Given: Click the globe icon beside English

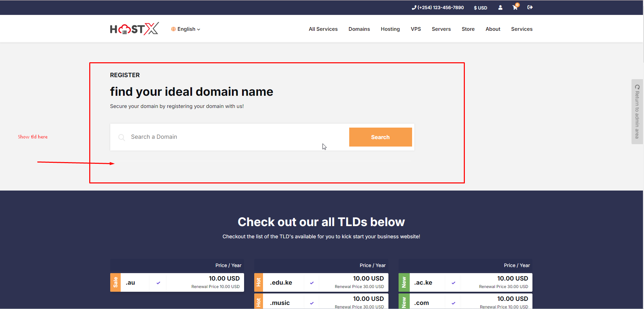Looking at the screenshot, I should click(x=173, y=29).
